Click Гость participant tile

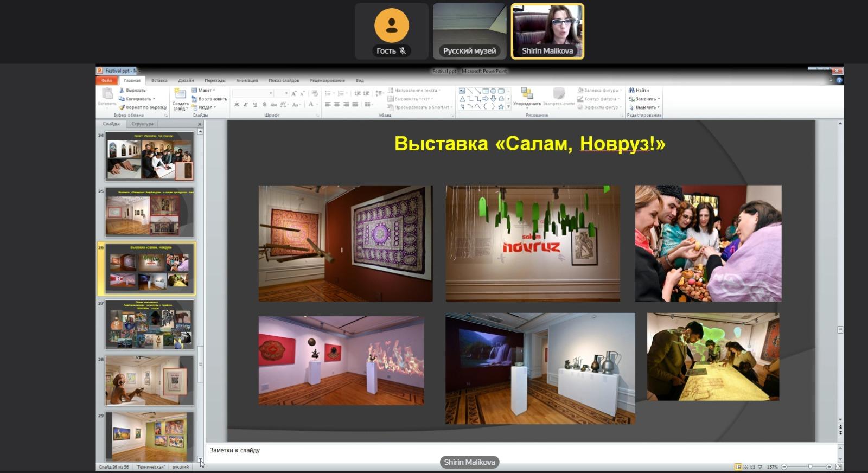click(391, 31)
